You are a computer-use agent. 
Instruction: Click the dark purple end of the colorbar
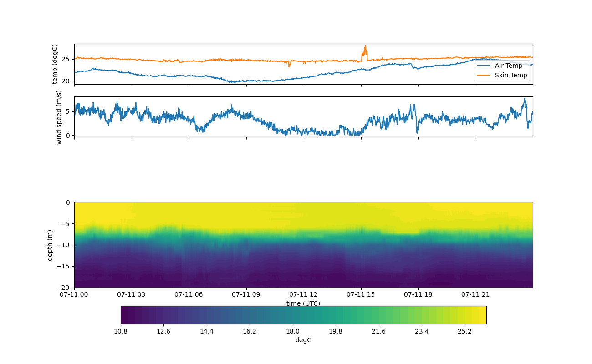pos(125,315)
